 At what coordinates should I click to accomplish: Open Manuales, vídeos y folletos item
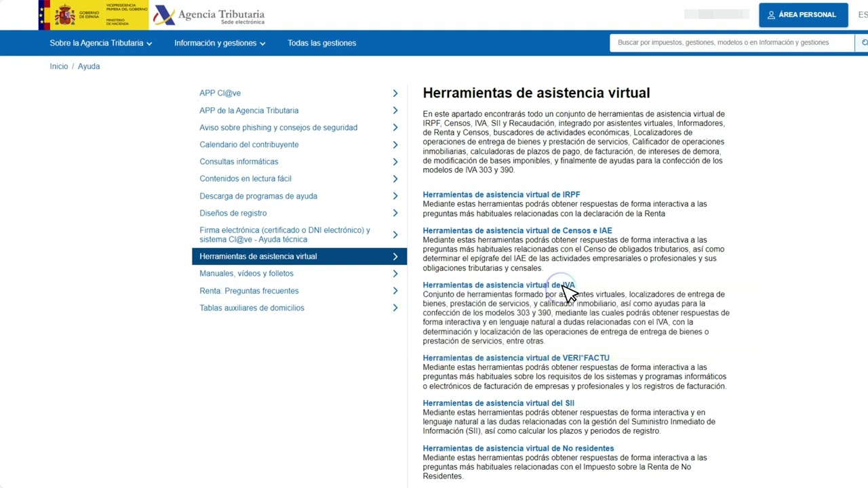[x=246, y=273]
